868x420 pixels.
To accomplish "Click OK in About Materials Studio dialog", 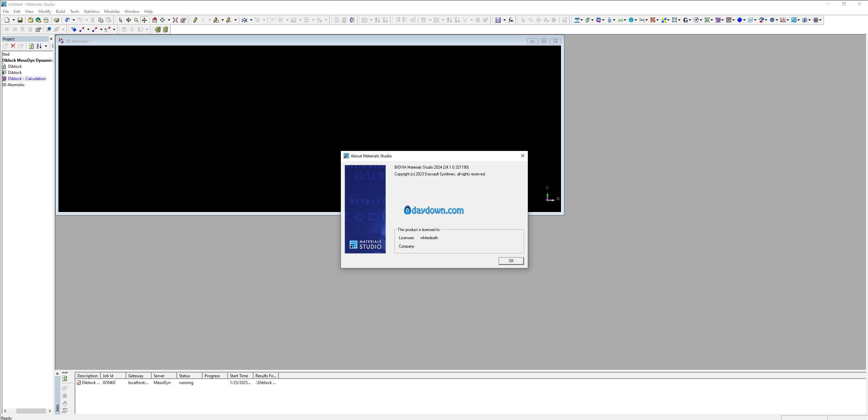I will pyautogui.click(x=511, y=261).
